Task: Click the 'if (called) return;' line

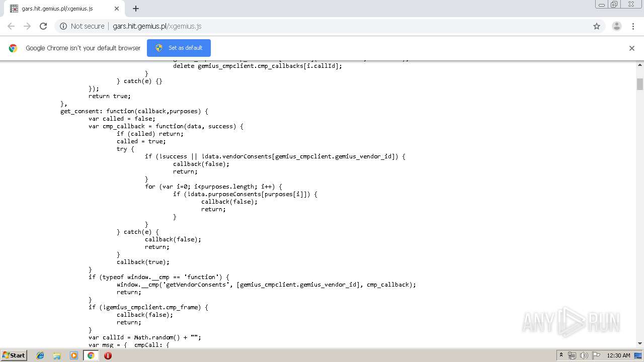Action: [150, 134]
